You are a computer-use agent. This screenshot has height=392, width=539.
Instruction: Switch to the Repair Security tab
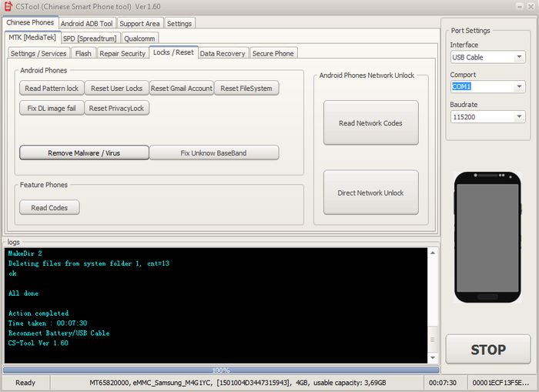pos(122,53)
